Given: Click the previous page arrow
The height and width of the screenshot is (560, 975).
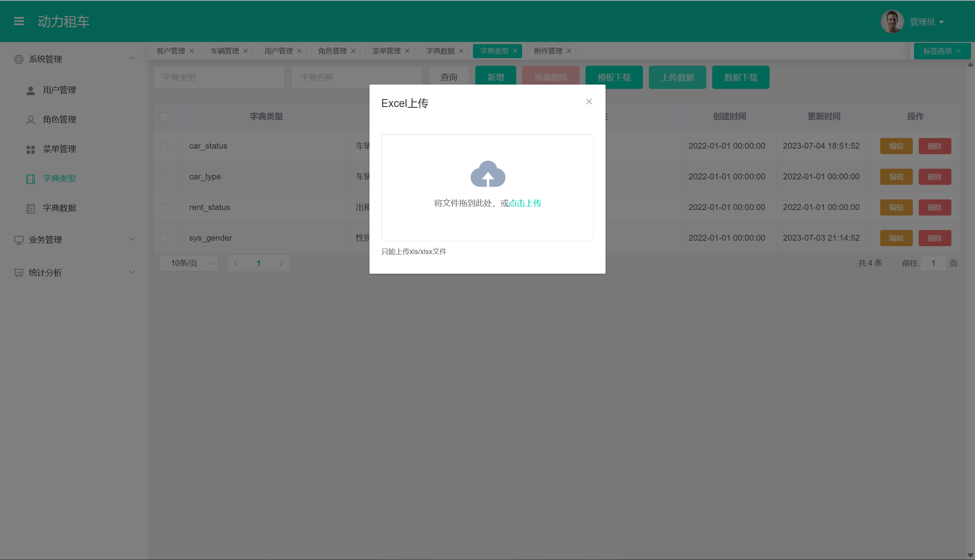Looking at the screenshot, I should pos(236,263).
